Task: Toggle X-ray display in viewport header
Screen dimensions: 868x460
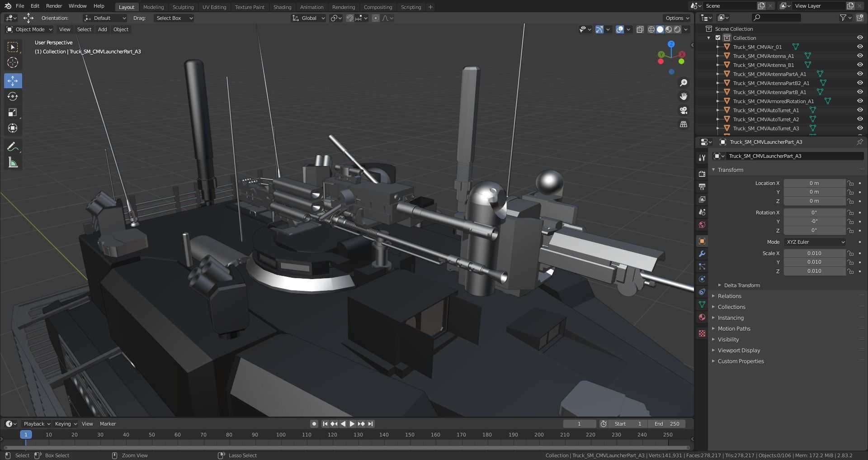Action: pyautogui.click(x=640, y=29)
